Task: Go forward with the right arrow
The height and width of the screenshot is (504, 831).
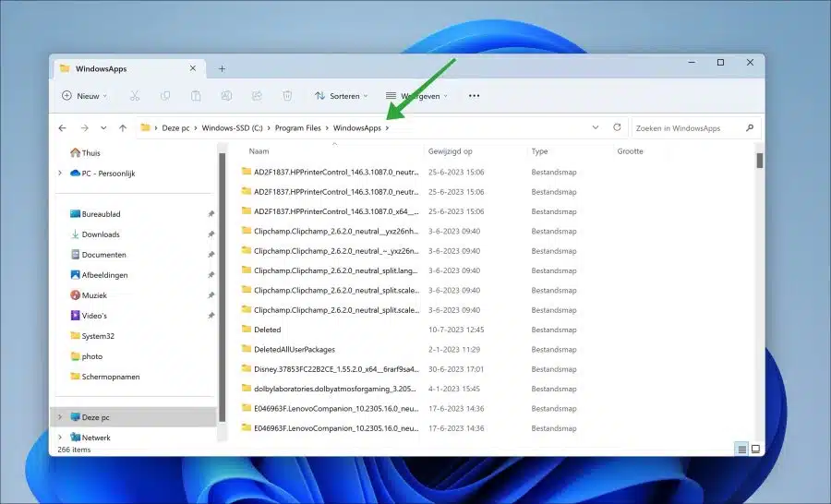Action: coord(84,127)
